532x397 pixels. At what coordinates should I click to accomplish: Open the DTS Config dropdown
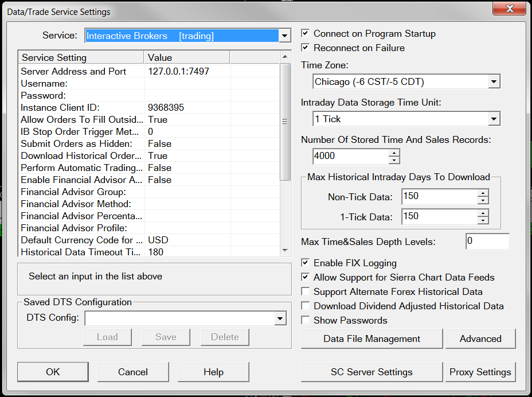click(280, 318)
